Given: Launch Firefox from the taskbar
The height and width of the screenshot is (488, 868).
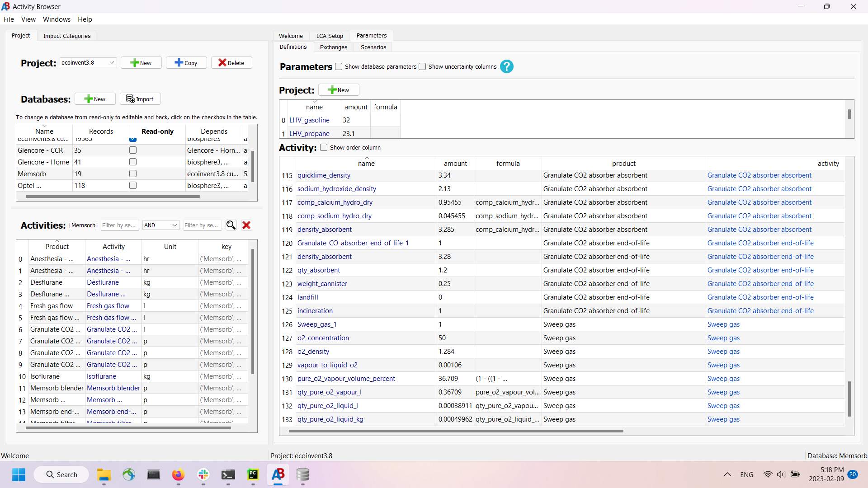Looking at the screenshot, I should 179,475.
